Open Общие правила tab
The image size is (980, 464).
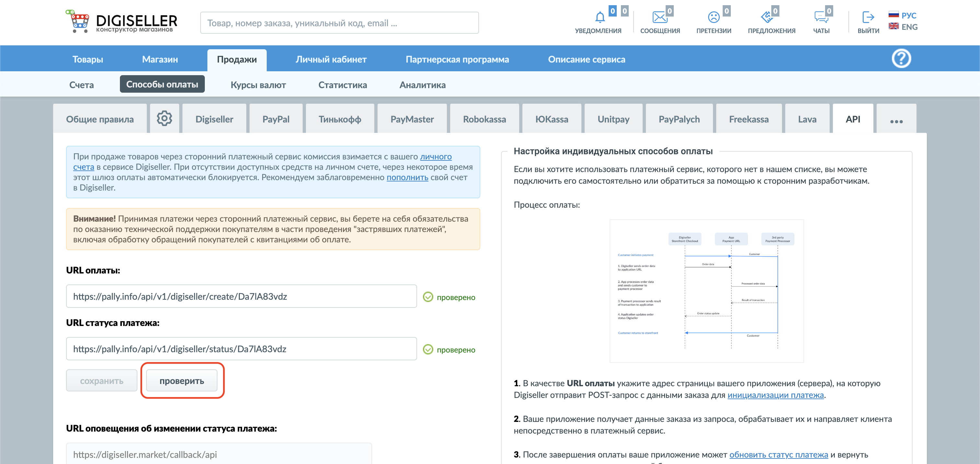coord(100,119)
